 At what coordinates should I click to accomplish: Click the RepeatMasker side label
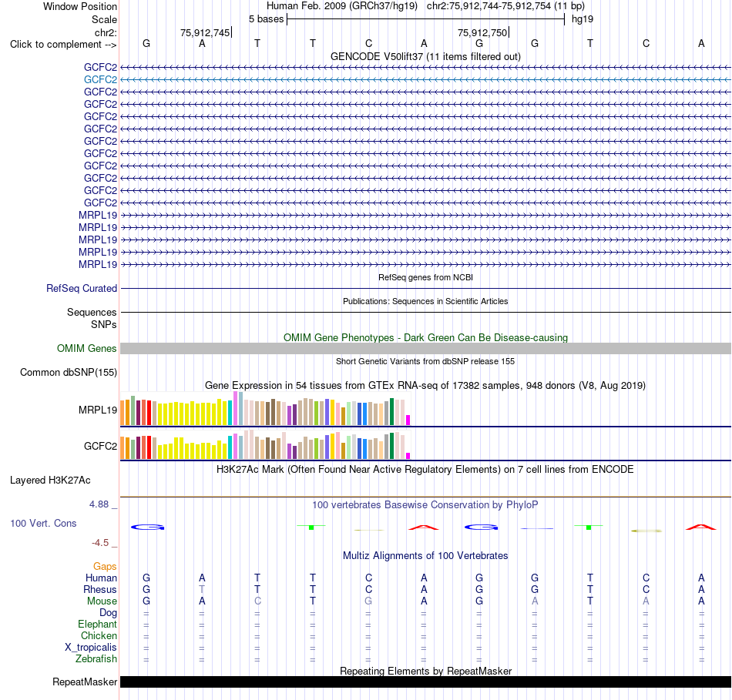point(85,682)
